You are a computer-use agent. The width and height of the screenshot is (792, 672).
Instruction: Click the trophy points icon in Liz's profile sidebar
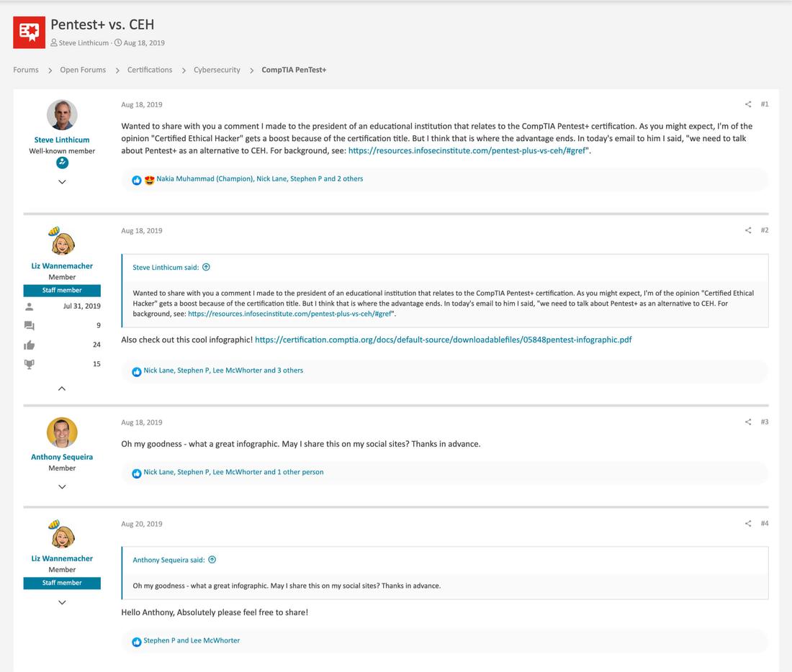pyautogui.click(x=29, y=363)
